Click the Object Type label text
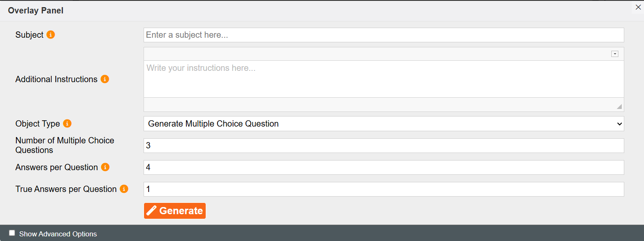This screenshot has width=644, height=241. (38, 124)
